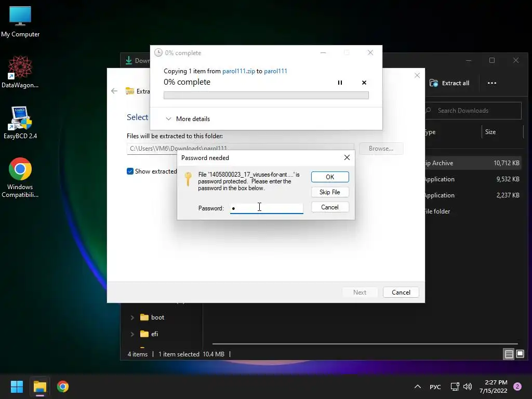532x399 pixels.
Task: Expand the efi folder tree node
Action: (132, 334)
